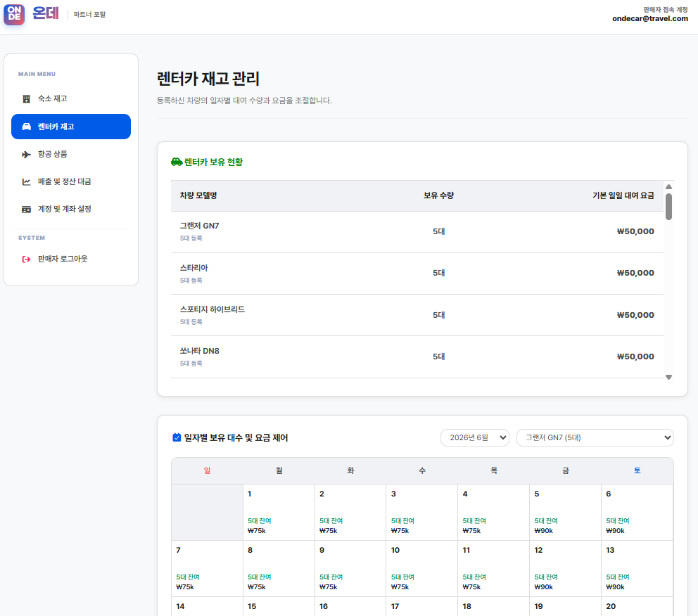Image resolution: width=698 pixels, height=616 pixels.
Task: Open 매출 및 정산 대금 page
Action: 71,181
